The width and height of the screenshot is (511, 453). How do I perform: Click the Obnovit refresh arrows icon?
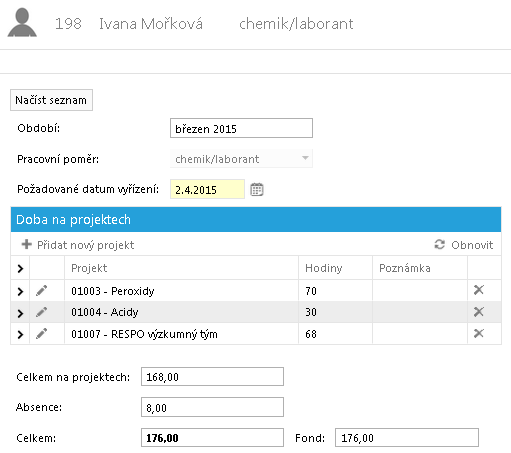point(439,244)
